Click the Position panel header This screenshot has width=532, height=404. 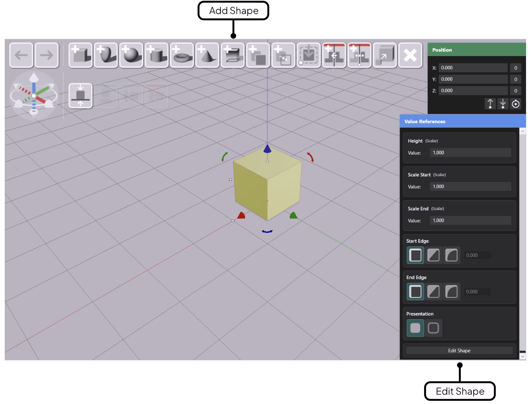(477, 50)
